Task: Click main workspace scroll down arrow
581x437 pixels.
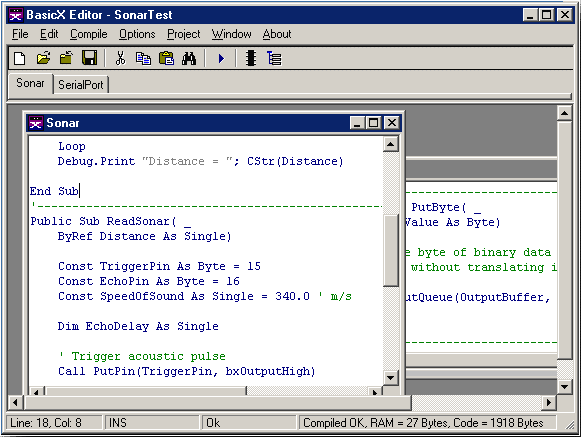Action: click(x=564, y=387)
